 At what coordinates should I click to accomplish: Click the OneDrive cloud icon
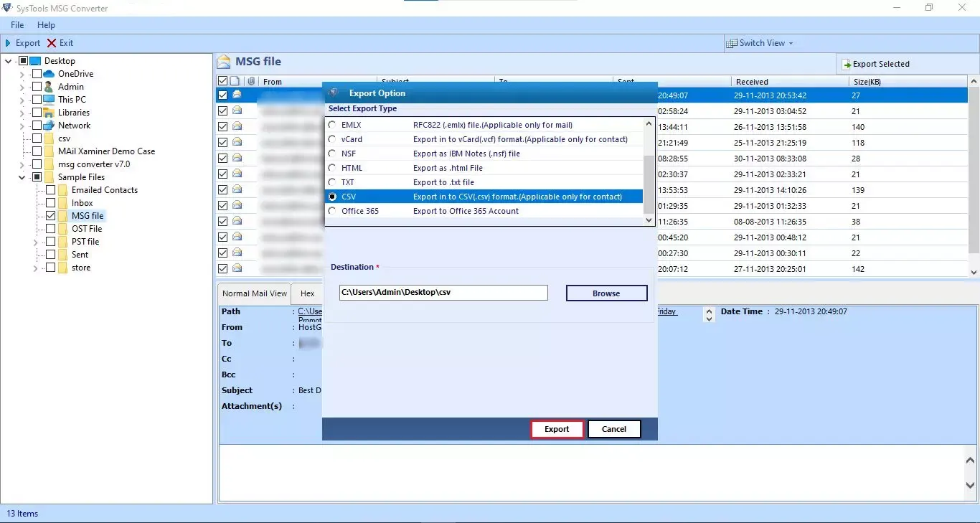pyautogui.click(x=49, y=74)
